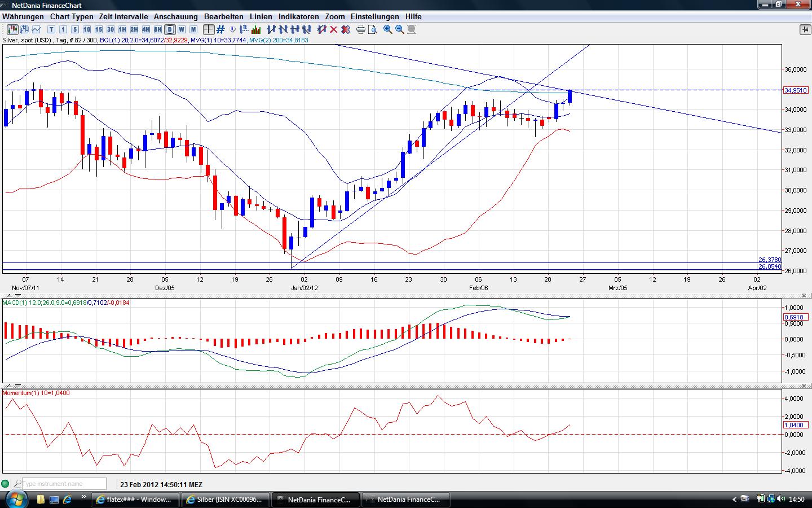Toggle the chart grid lines button

(x=220, y=29)
